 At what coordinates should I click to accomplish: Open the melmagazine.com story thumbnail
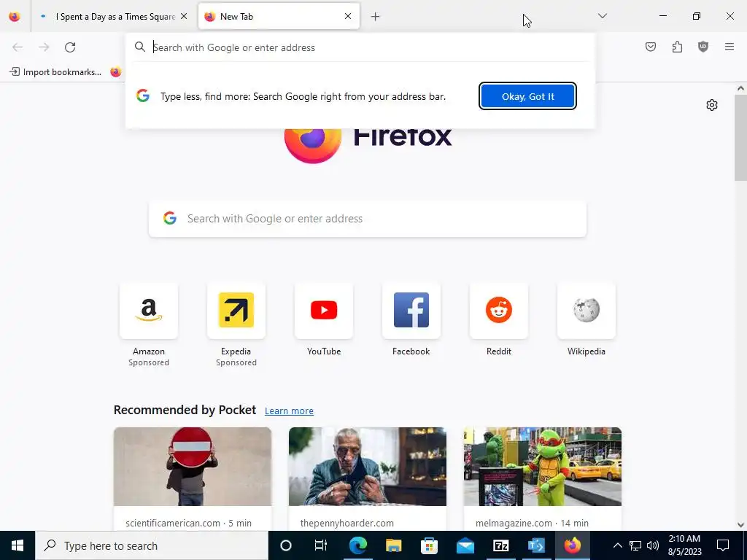click(543, 467)
